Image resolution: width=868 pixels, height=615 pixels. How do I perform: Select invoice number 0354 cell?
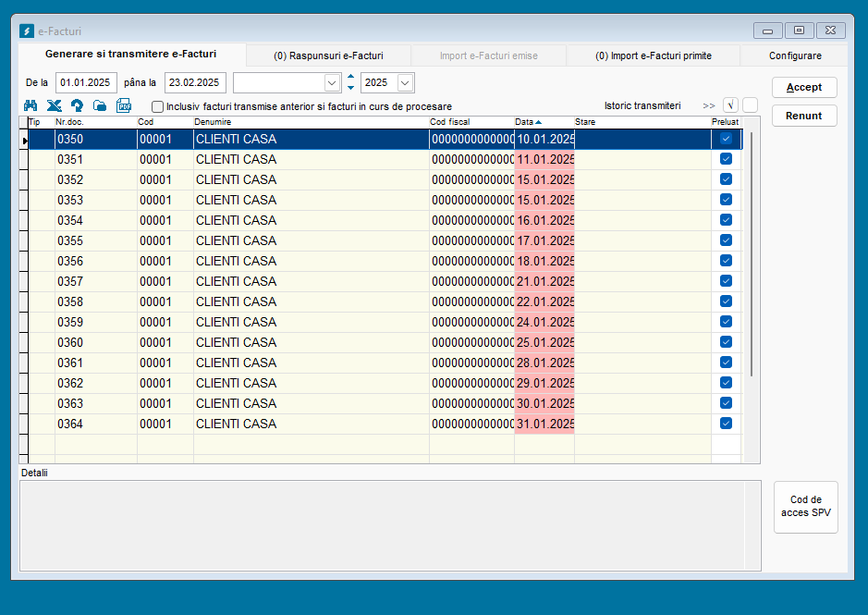[96, 220]
